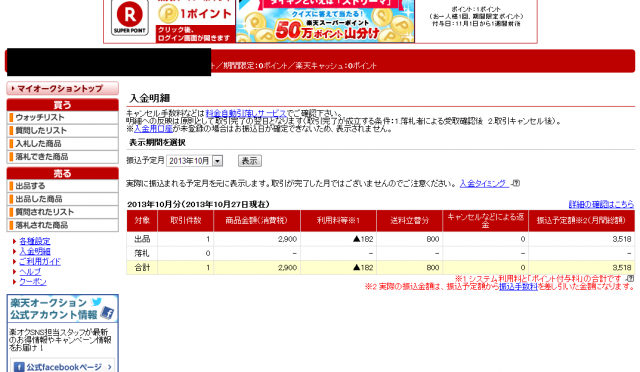Viewport: 640px width, 372px height.
Task: Click the Rakuten Super Point logo icon
Action: pos(130,18)
